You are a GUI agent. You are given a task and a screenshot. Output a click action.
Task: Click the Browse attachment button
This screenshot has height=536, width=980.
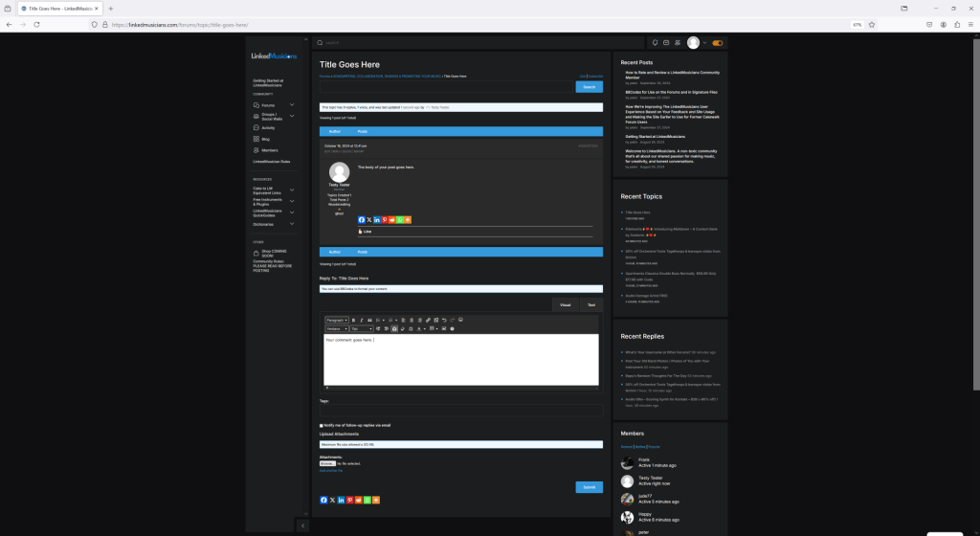pyautogui.click(x=327, y=463)
